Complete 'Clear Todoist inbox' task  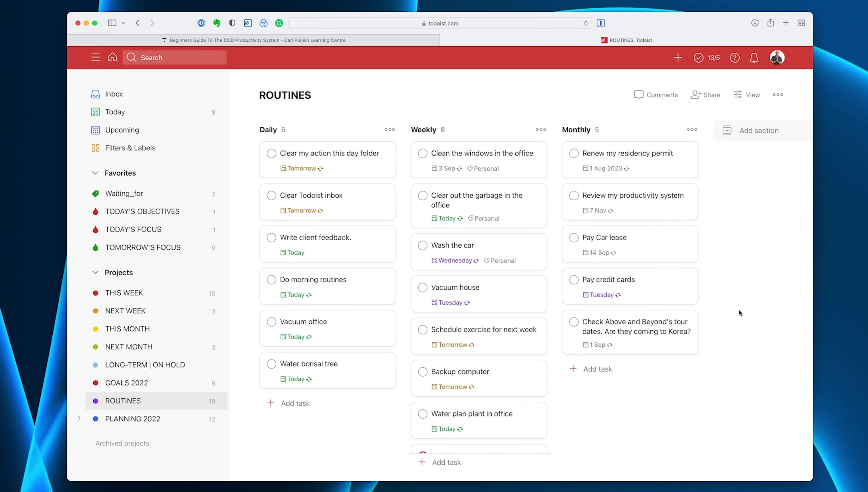tap(271, 196)
